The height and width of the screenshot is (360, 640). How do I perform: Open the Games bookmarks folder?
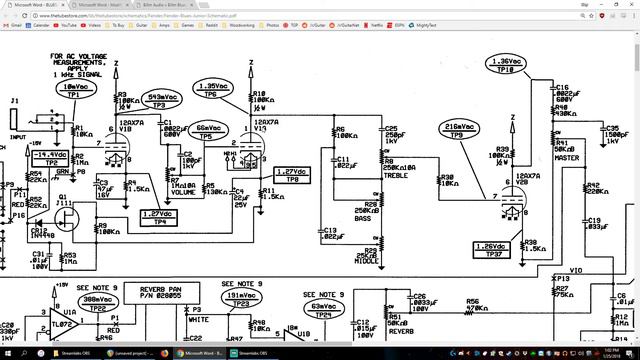click(184, 25)
